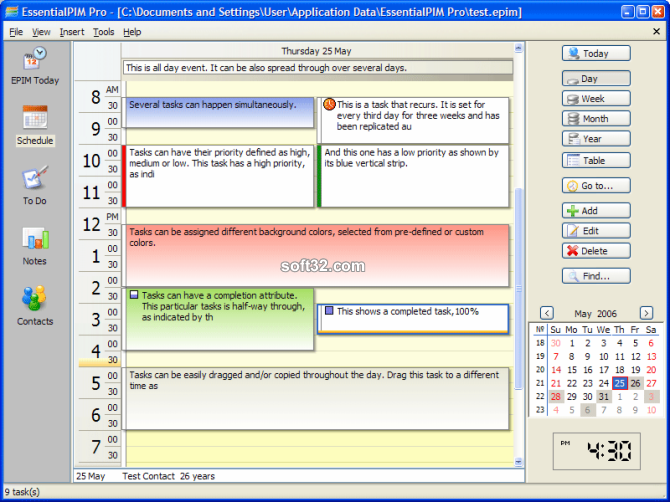The width and height of the screenshot is (670, 502).
Task: Click the May 2006 month title
Action: 595,314
